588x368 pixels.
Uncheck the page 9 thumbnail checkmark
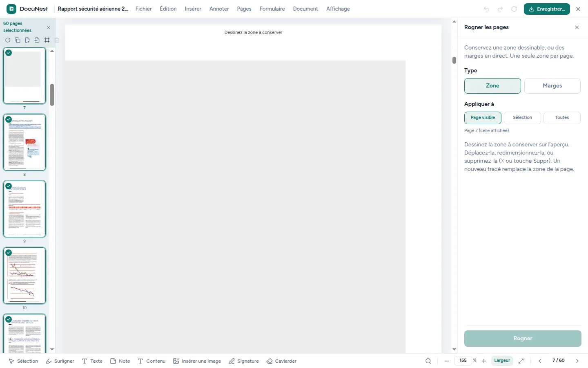(9, 186)
